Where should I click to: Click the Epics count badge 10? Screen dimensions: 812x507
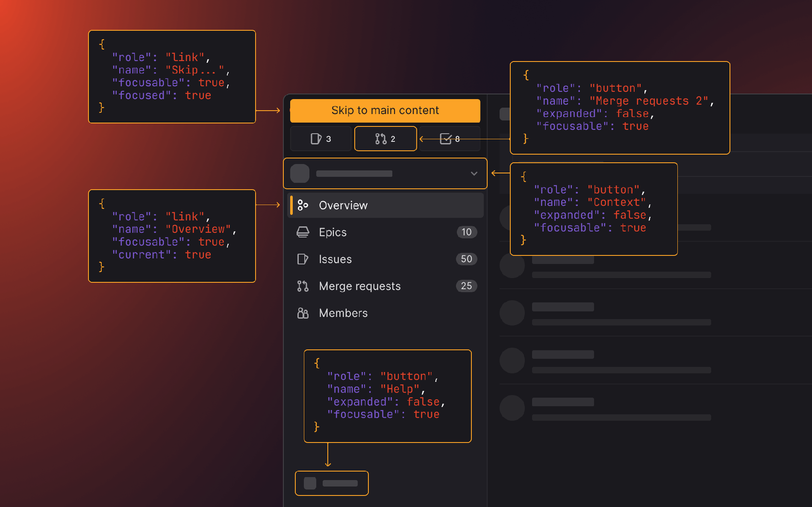tap(466, 232)
